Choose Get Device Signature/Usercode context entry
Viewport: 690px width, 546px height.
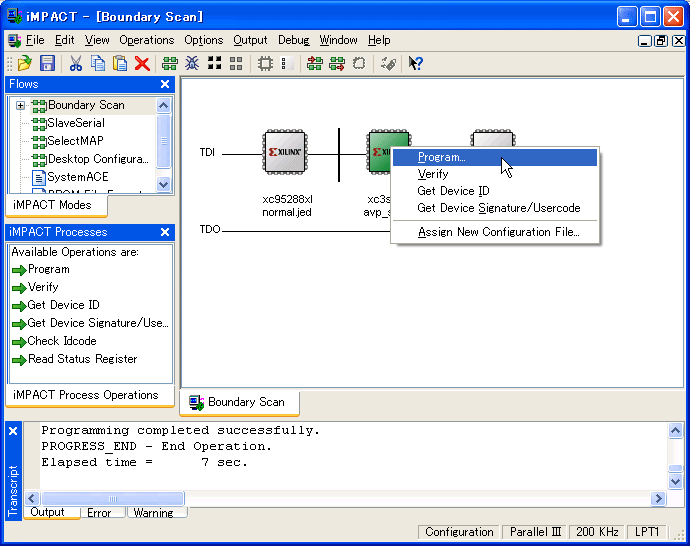[x=495, y=208]
